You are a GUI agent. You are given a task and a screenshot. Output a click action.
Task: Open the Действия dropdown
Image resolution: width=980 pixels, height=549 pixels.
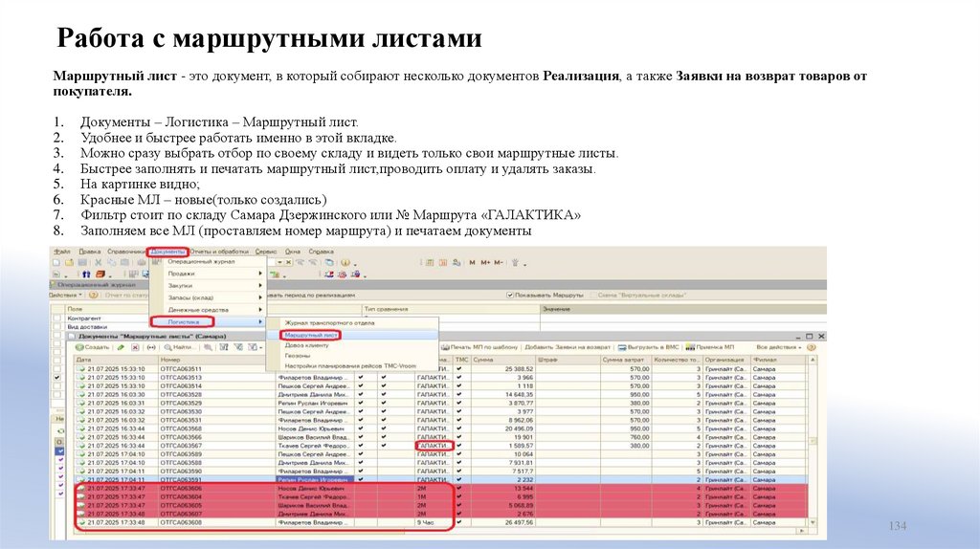[x=65, y=295]
